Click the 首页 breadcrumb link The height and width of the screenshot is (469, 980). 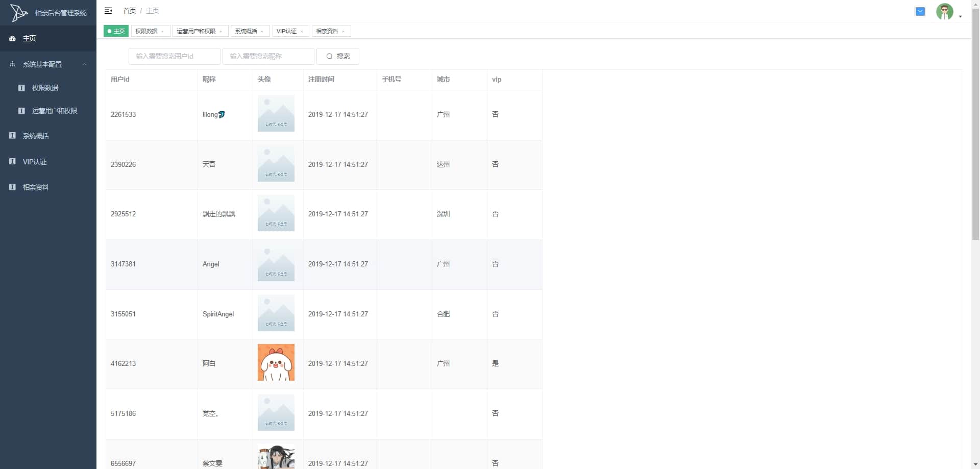click(x=130, y=11)
